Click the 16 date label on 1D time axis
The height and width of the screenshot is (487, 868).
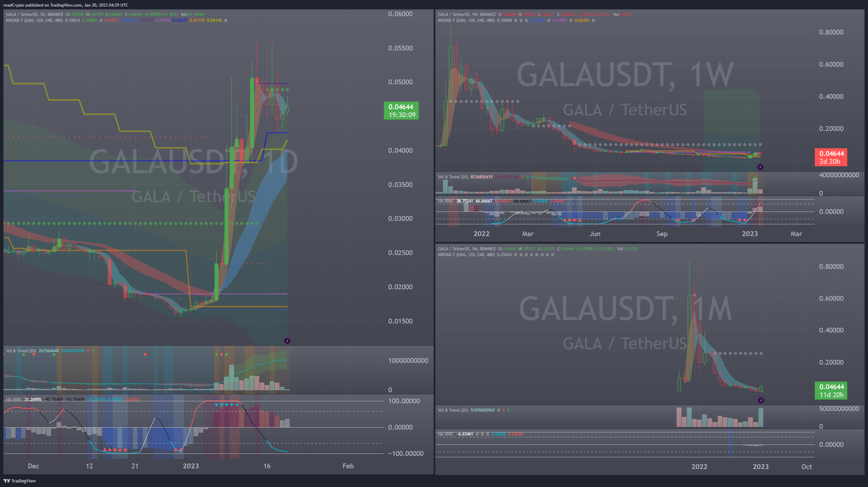tap(267, 466)
